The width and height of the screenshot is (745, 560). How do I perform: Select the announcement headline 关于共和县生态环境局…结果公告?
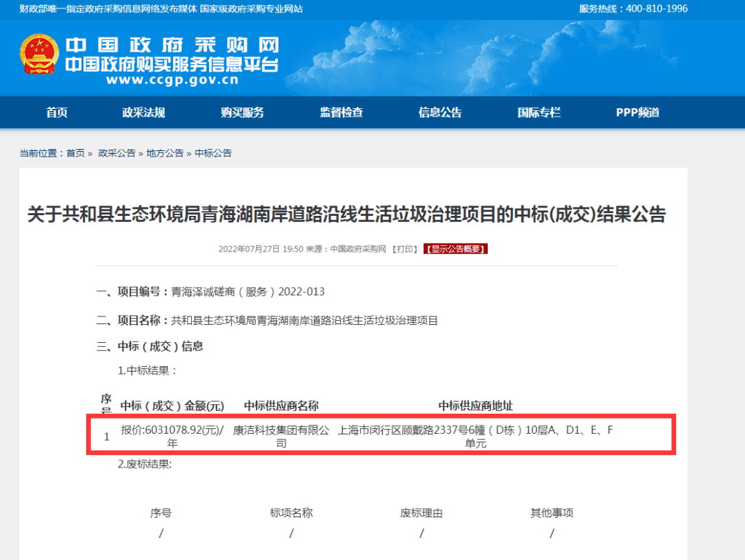click(347, 214)
